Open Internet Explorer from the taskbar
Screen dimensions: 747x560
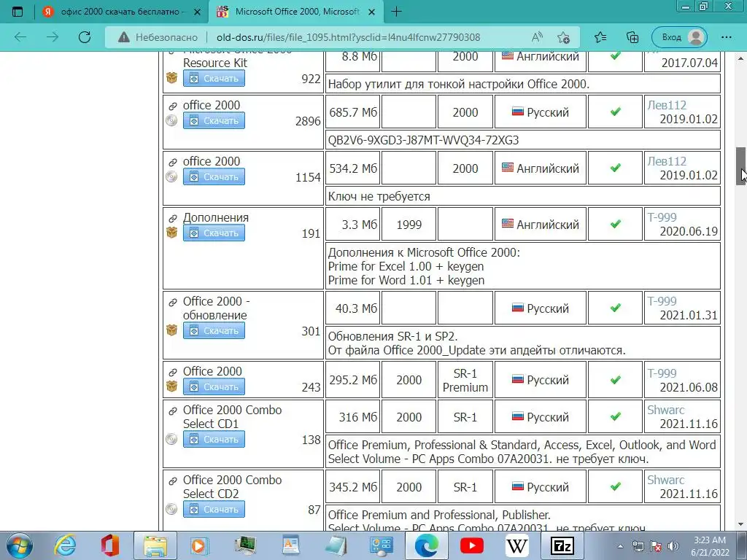pyautogui.click(x=65, y=545)
